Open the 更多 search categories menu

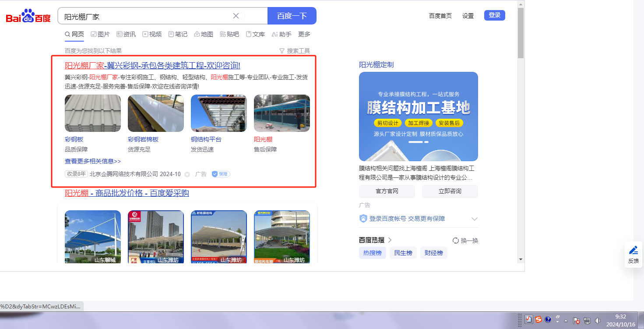point(304,34)
